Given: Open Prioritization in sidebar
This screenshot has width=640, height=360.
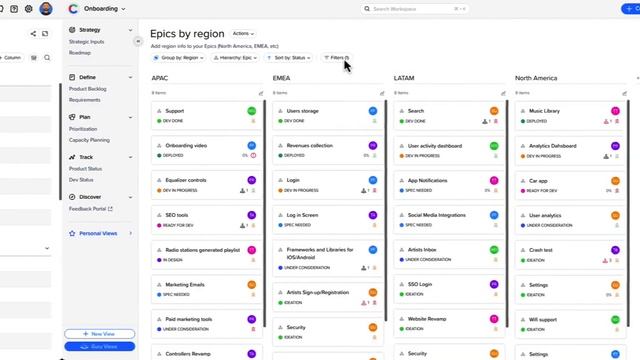Looking at the screenshot, I should 83,129.
